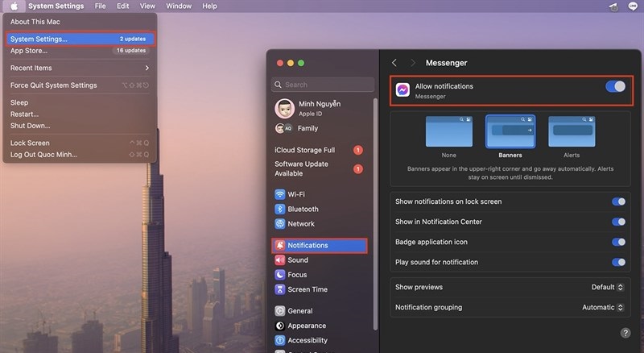Open the Help menu
The height and width of the screenshot is (353, 644).
click(209, 6)
